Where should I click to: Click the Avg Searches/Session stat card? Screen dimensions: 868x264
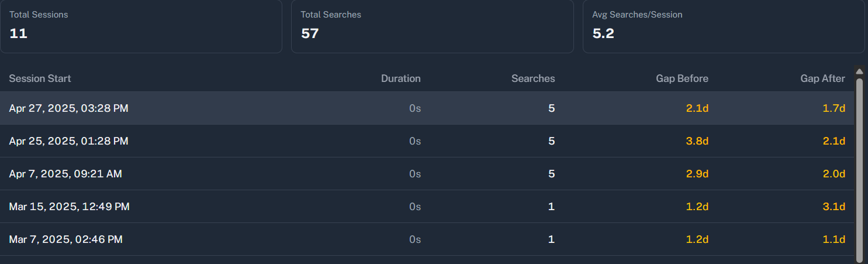(724, 26)
